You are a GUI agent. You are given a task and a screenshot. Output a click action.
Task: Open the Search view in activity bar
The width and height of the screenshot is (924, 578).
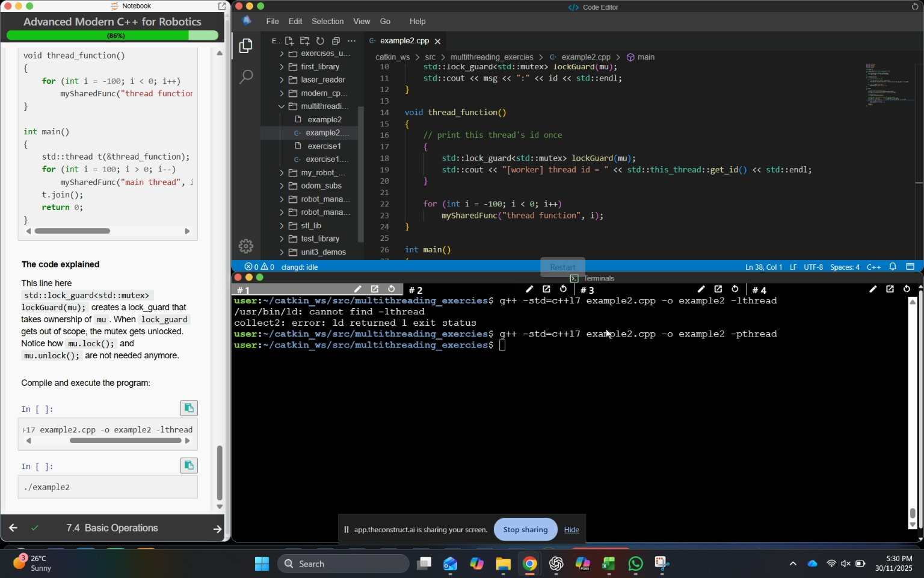point(246,77)
